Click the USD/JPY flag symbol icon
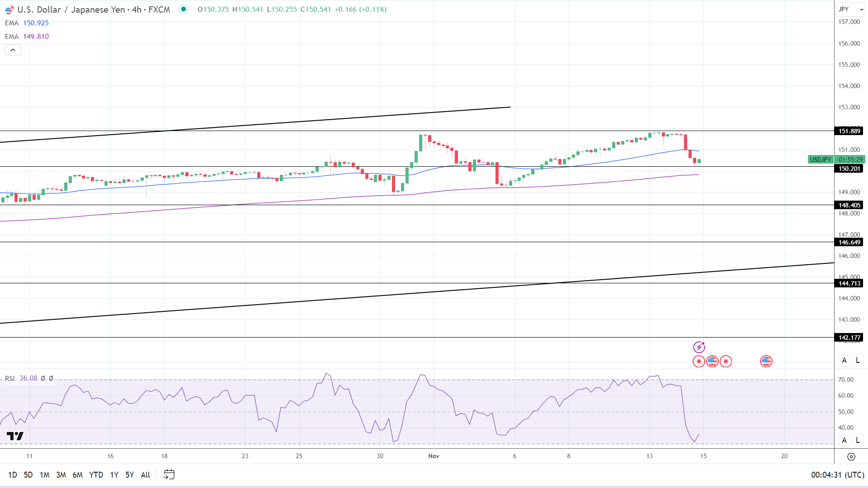This screenshot has width=868, height=488. 9,9
